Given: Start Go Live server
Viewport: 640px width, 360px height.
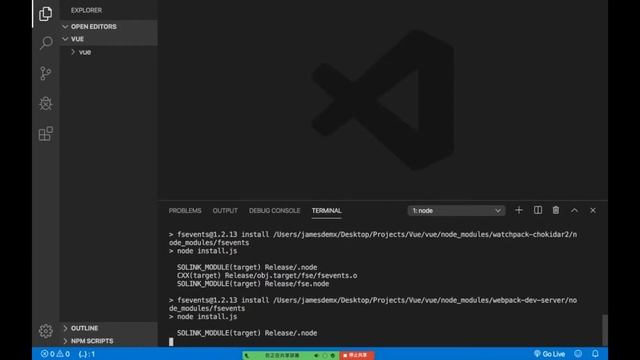Looking at the screenshot, I should (549, 354).
